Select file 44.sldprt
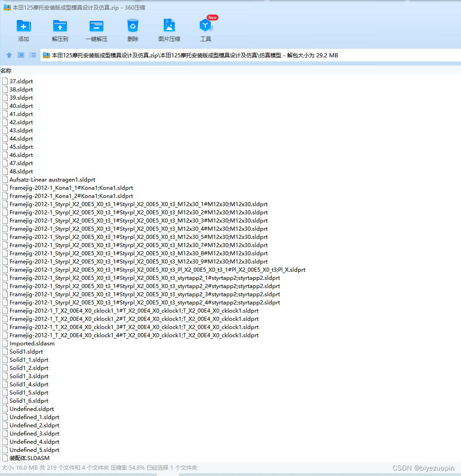The width and height of the screenshot is (461, 476). click(21, 139)
